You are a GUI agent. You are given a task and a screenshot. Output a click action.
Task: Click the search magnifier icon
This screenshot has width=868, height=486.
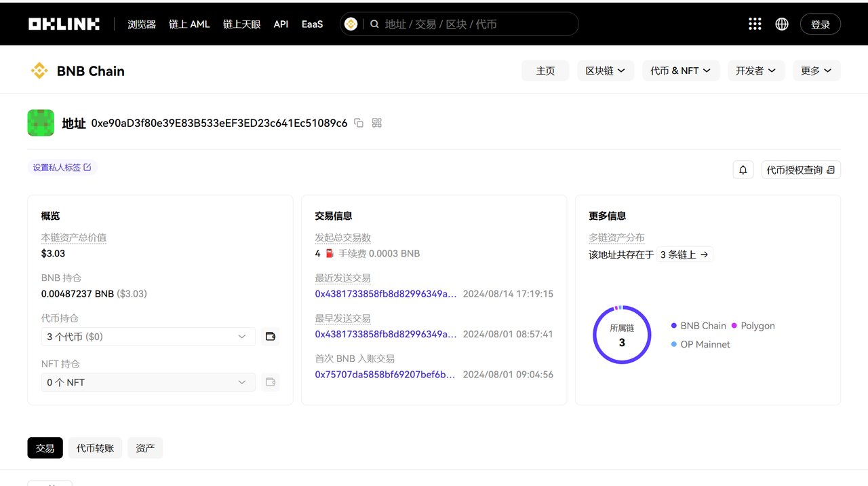[x=374, y=24]
